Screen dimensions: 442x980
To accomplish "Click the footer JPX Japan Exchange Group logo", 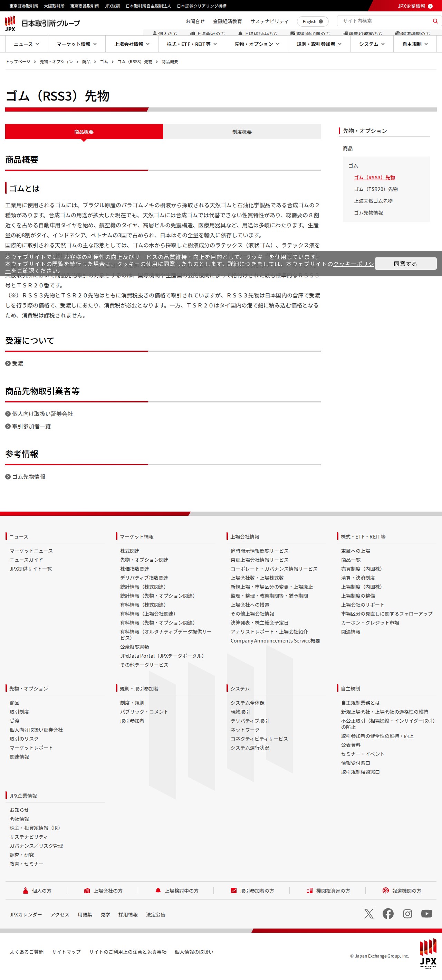I will pos(428,954).
